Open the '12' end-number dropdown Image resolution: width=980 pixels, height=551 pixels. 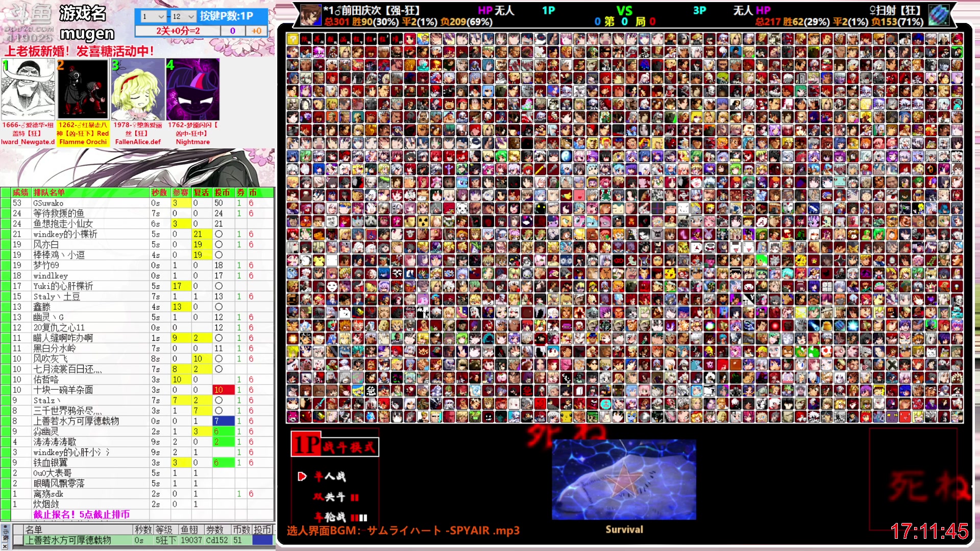184,16
